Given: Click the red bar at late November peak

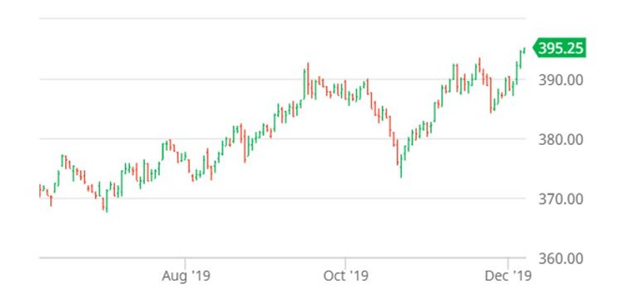Looking at the screenshot, I should [x=479, y=64].
